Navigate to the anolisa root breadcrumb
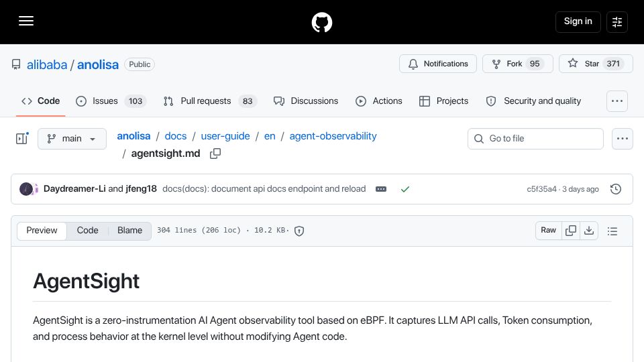Image resolution: width=644 pixels, height=362 pixels. point(133,136)
